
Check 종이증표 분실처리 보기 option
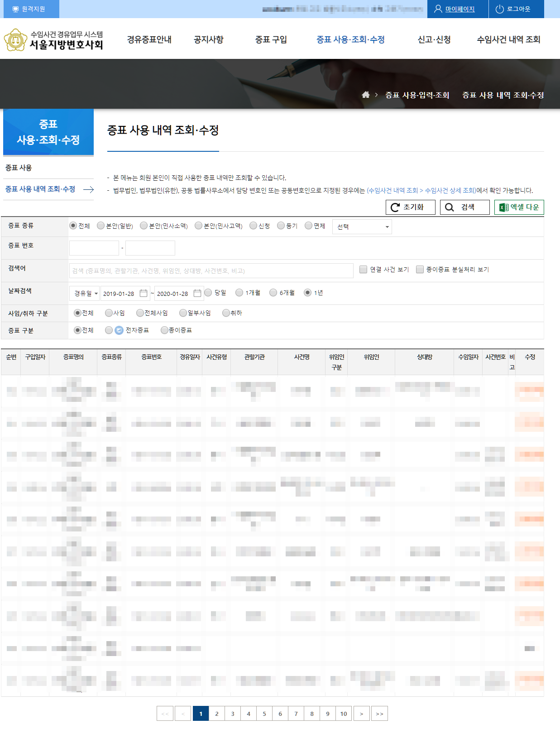point(420,270)
